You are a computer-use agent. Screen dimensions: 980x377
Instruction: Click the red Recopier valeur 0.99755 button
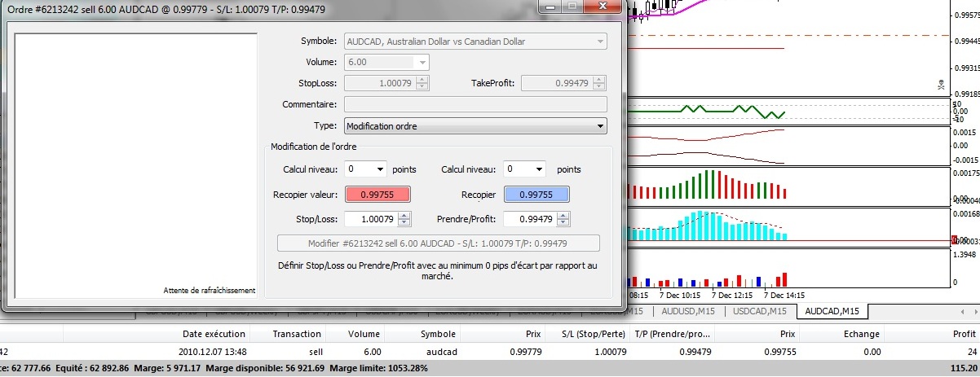[x=378, y=195]
